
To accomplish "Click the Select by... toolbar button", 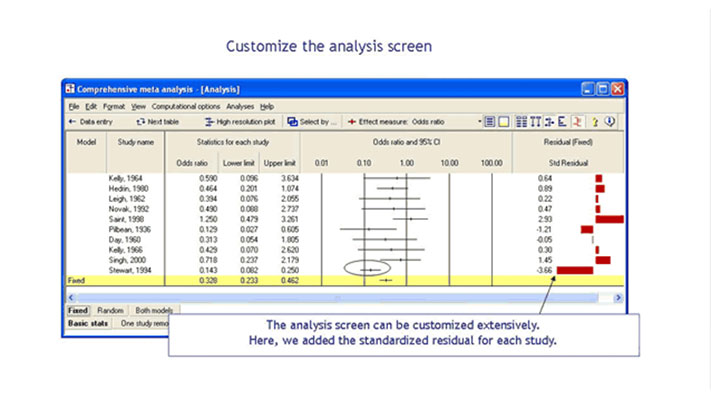I will point(312,122).
